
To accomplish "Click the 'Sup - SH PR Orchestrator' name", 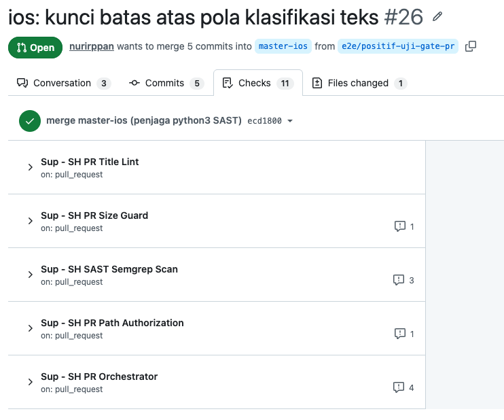I will [x=99, y=377].
